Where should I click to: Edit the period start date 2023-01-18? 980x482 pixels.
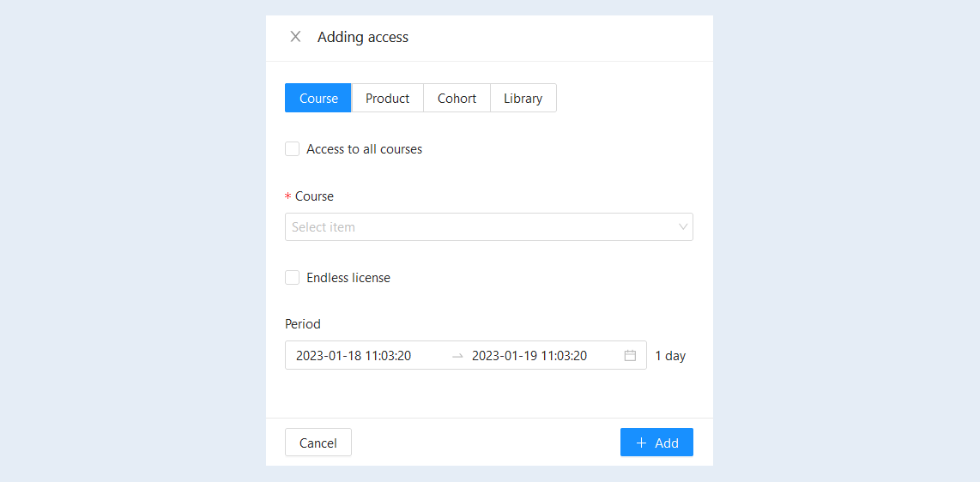click(x=353, y=356)
